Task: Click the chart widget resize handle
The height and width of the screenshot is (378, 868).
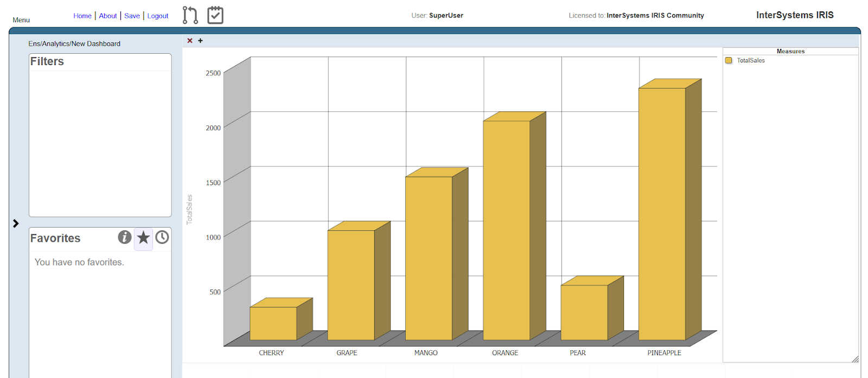Action: point(855,359)
